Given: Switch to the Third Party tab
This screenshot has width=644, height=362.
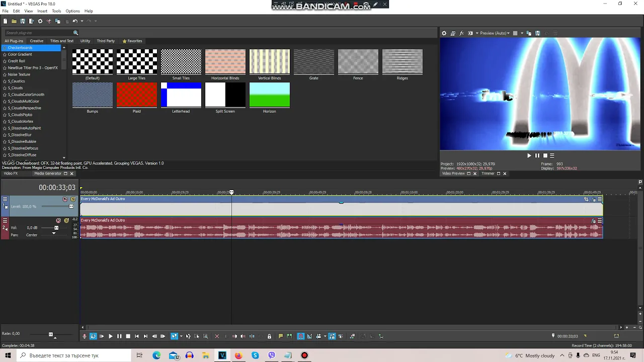Looking at the screenshot, I should coord(106,41).
